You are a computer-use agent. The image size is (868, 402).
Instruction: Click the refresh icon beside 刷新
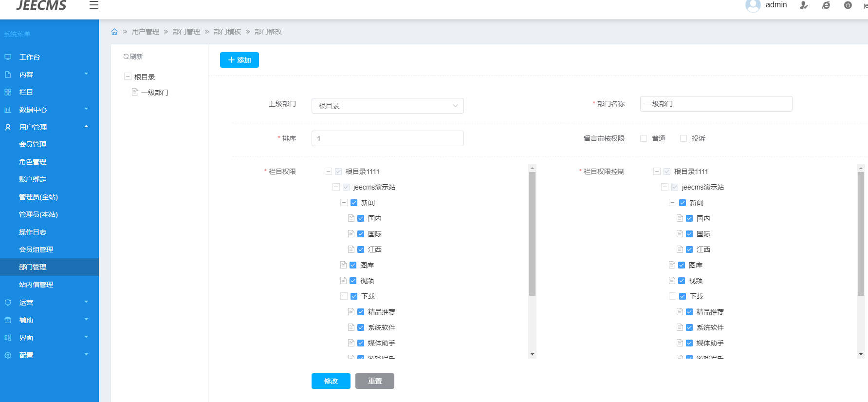click(126, 57)
